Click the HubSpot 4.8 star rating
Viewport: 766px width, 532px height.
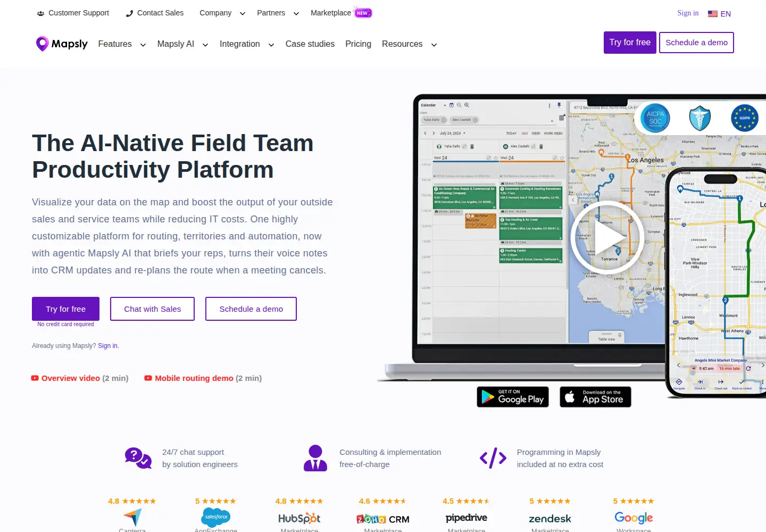(299, 501)
